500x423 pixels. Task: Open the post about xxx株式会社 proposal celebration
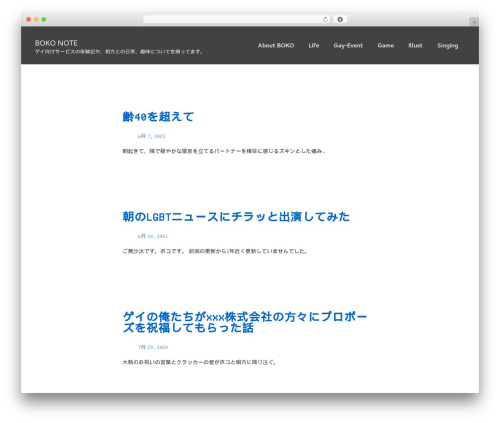(x=245, y=322)
